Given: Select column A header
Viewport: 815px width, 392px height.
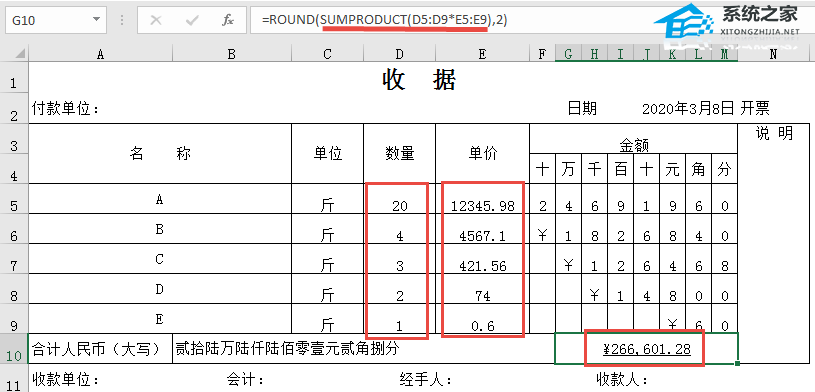Looking at the screenshot, I should (x=100, y=54).
